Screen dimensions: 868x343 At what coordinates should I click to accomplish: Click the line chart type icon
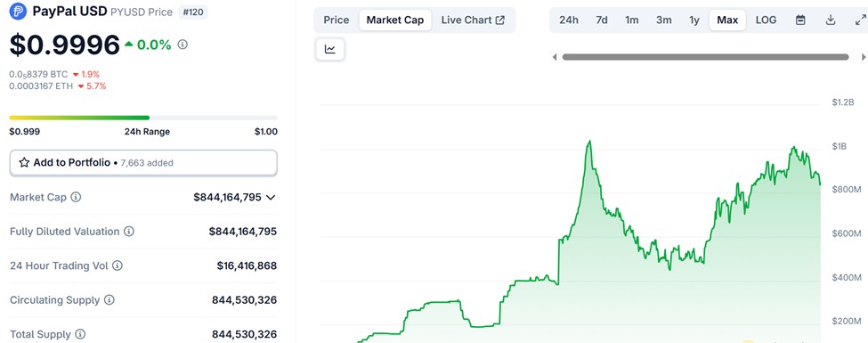tap(330, 49)
